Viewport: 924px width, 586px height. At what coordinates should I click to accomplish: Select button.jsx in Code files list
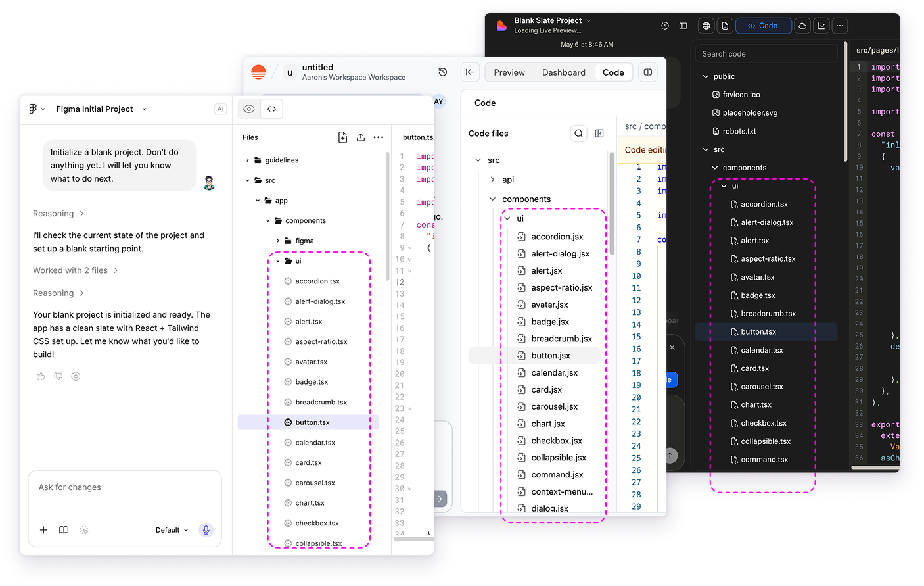click(x=534, y=356)
